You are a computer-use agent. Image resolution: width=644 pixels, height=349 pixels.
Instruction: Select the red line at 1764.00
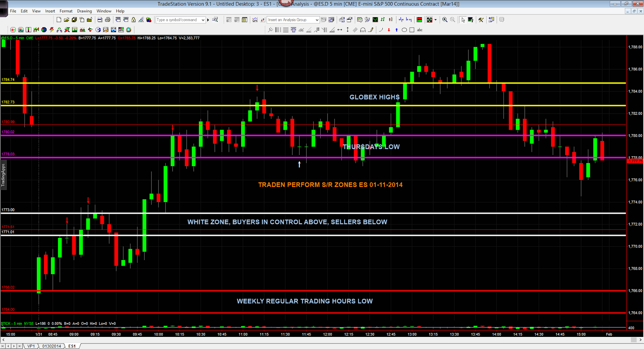[314, 312]
